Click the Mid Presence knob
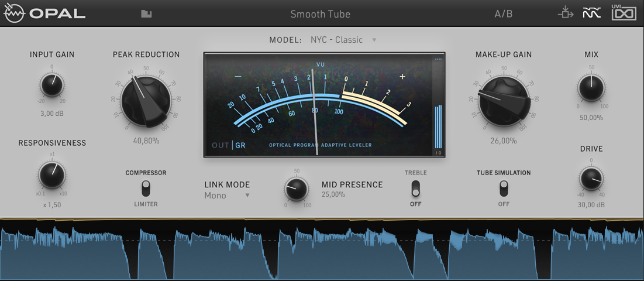The height and width of the screenshot is (281, 644). (296, 189)
